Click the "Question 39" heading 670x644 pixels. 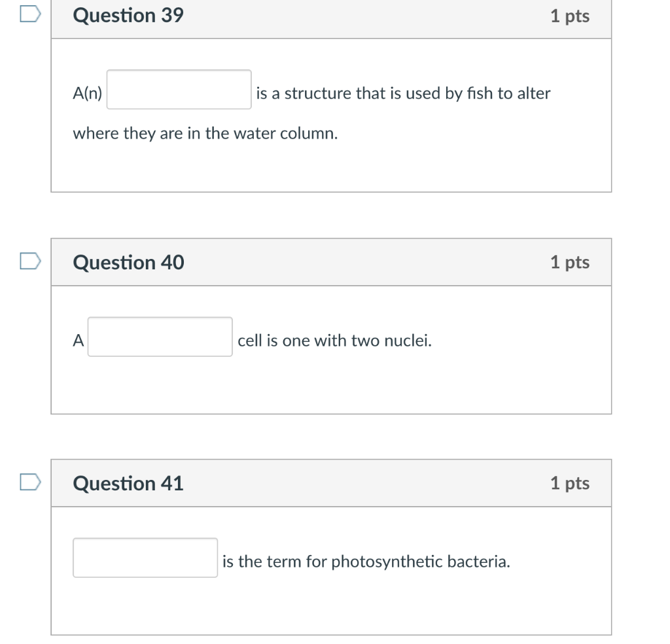click(x=128, y=16)
